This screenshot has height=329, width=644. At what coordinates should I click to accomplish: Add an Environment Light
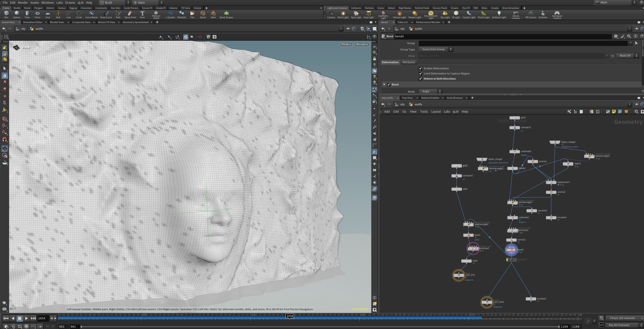[431, 14]
